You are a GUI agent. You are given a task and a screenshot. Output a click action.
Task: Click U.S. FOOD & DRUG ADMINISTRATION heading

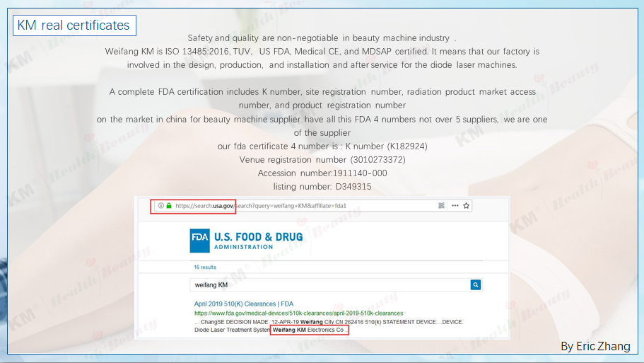point(258,241)
